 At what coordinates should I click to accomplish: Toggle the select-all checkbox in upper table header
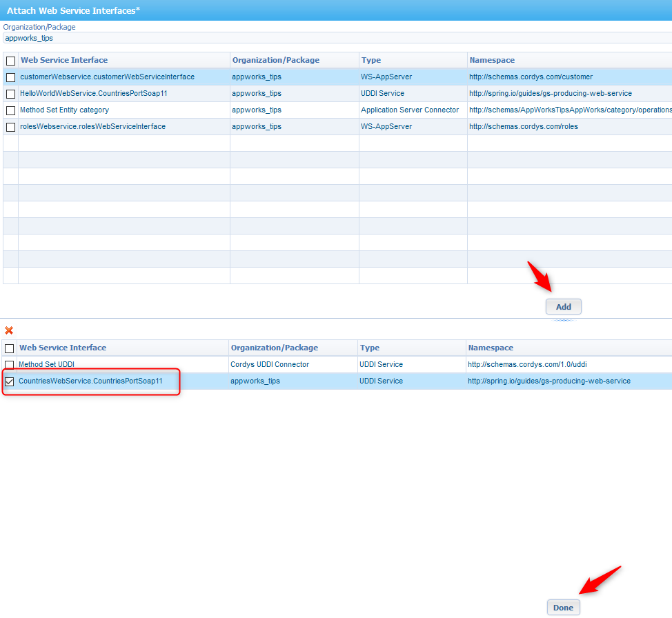pyautogui.click(x=10, y=61)
